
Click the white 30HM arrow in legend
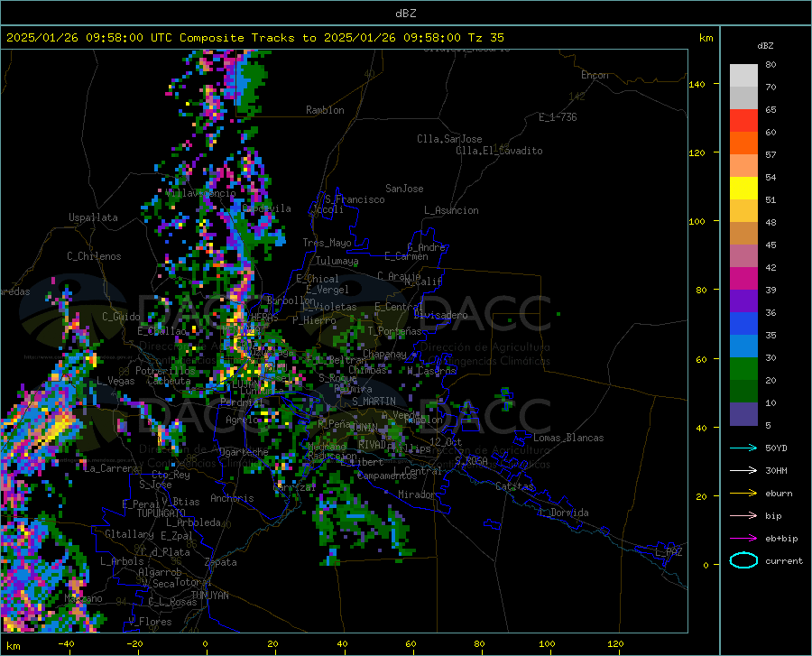point(743,471)
